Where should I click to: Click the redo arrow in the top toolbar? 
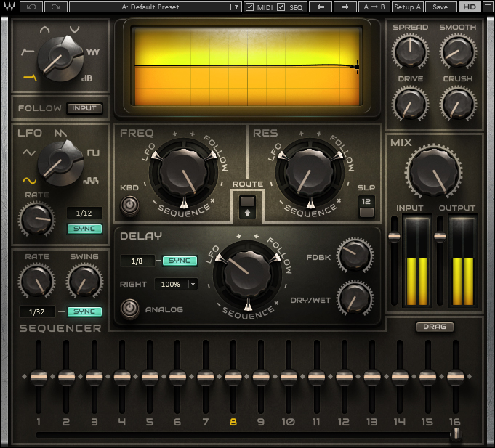pos(55,7)
